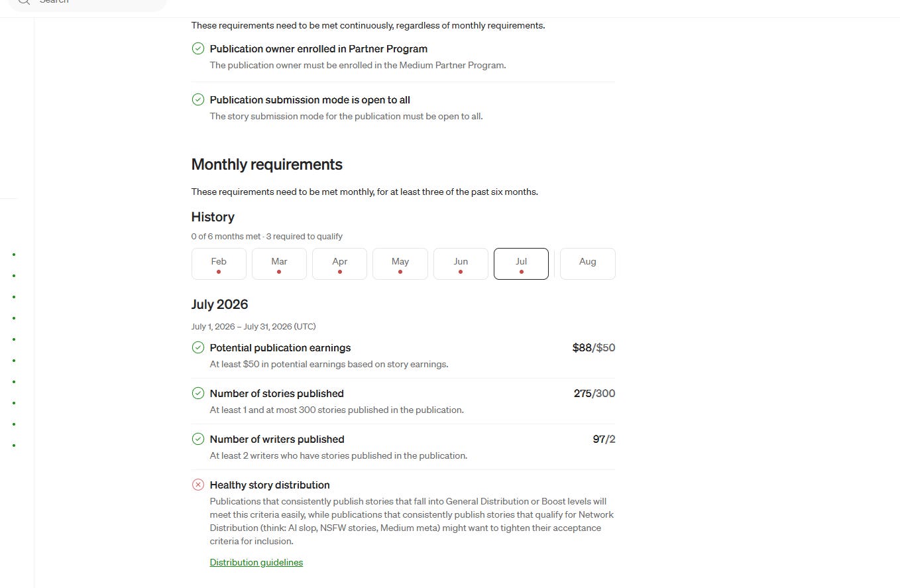Click check icon for Number of stories published
This screenshot has width=900, height=588.
(x=197, y=393)
